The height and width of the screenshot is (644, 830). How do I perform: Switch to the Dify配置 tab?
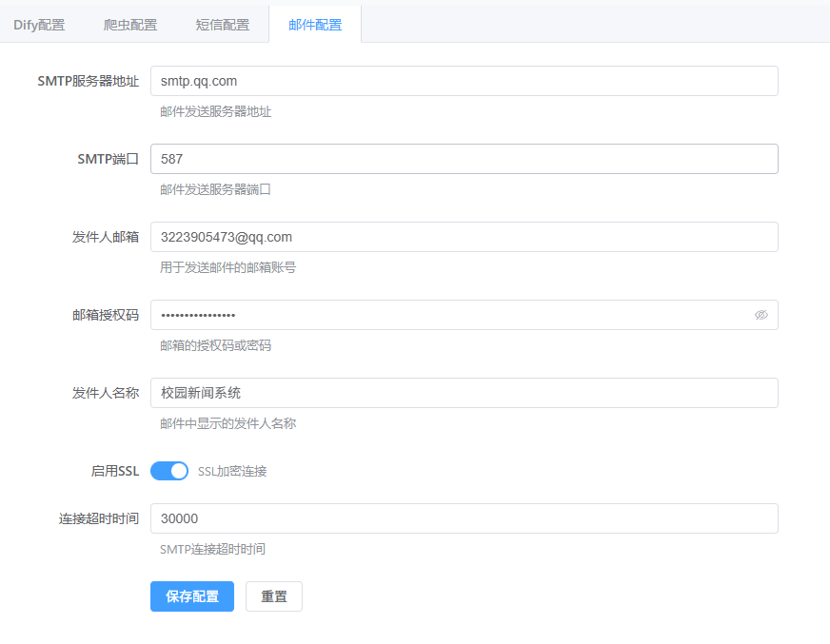pyautogui.click(x=39, y=25)
